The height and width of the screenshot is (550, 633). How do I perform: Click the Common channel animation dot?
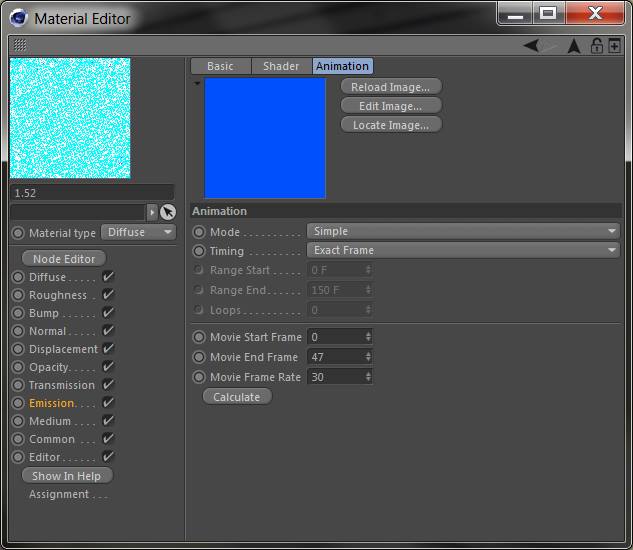coord(18,439)
